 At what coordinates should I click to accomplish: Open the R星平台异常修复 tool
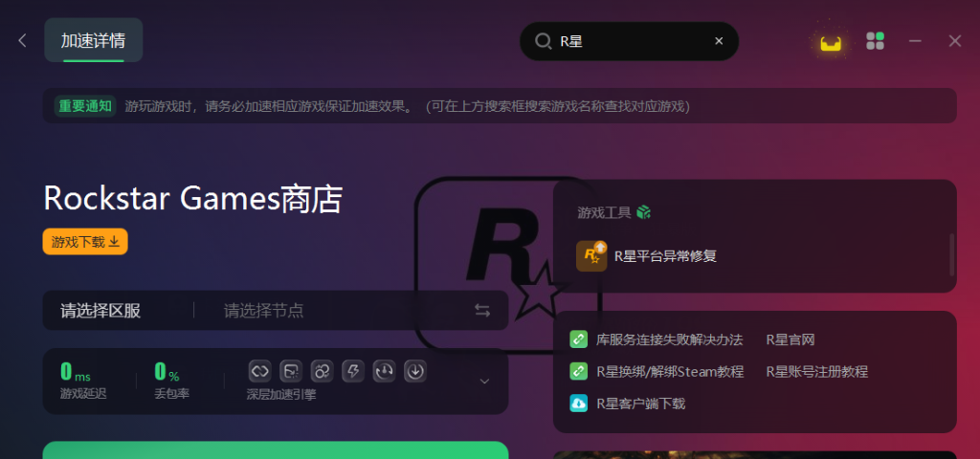(x=666, y=256)
